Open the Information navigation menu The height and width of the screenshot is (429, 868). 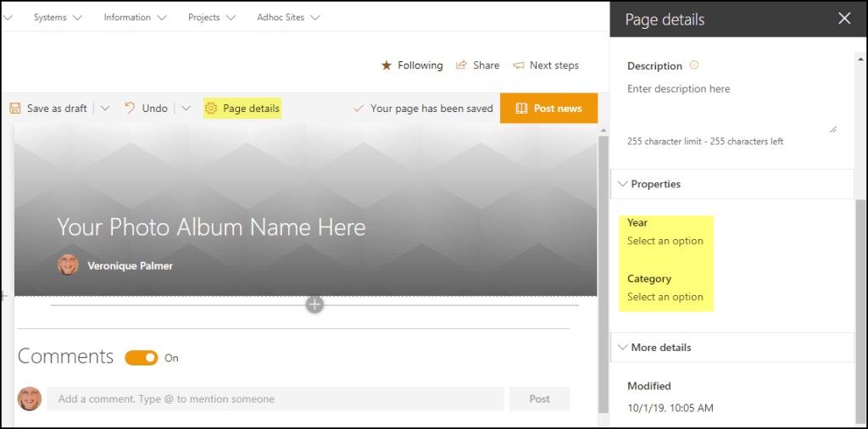click(135, 17)
